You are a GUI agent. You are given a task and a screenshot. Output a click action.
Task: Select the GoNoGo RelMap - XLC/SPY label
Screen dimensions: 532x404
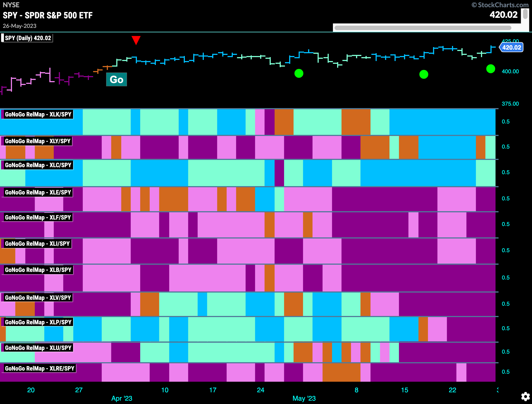pyautogui.click(x=37, y=165)
